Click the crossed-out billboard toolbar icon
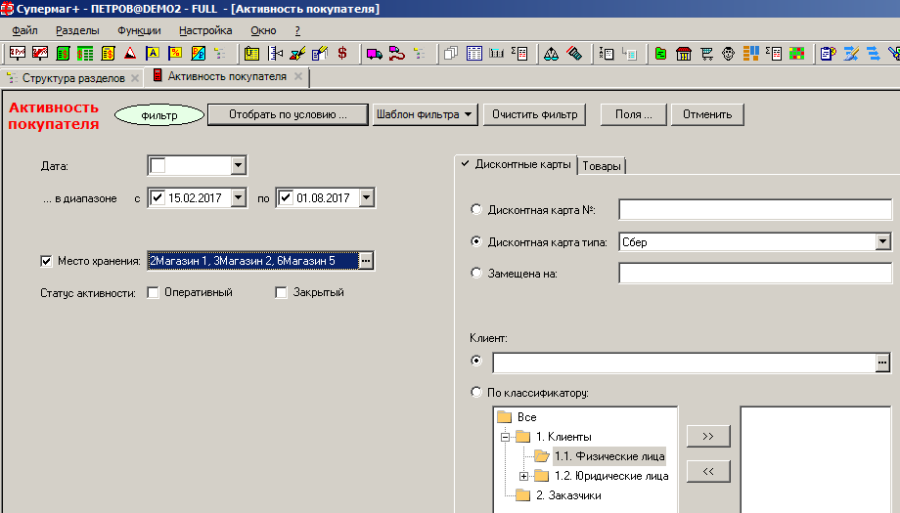Image resolution: width=900 pixels, height=513 pixels. 40,53
